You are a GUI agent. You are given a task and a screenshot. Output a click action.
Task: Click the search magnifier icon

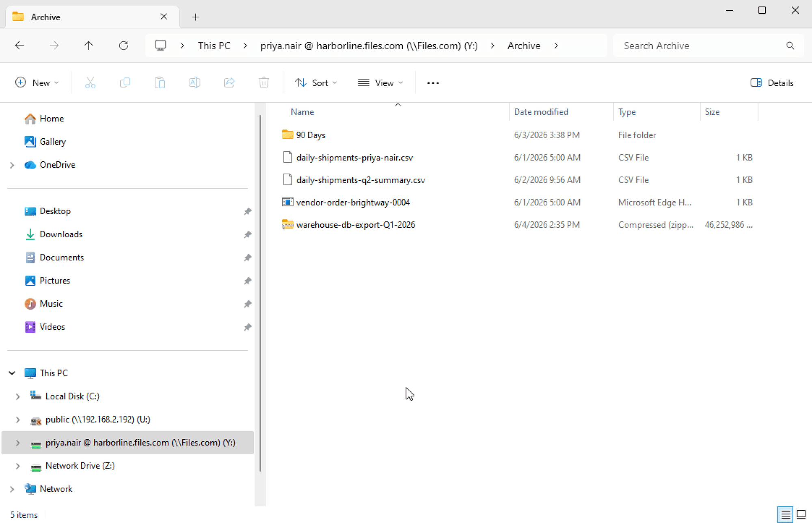click(790, 46)
